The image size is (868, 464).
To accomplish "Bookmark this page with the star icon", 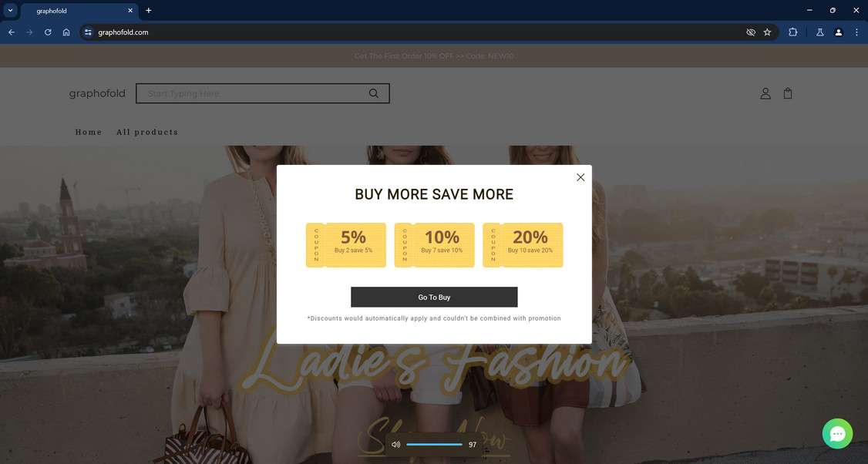I will click(x=767, y=32).
